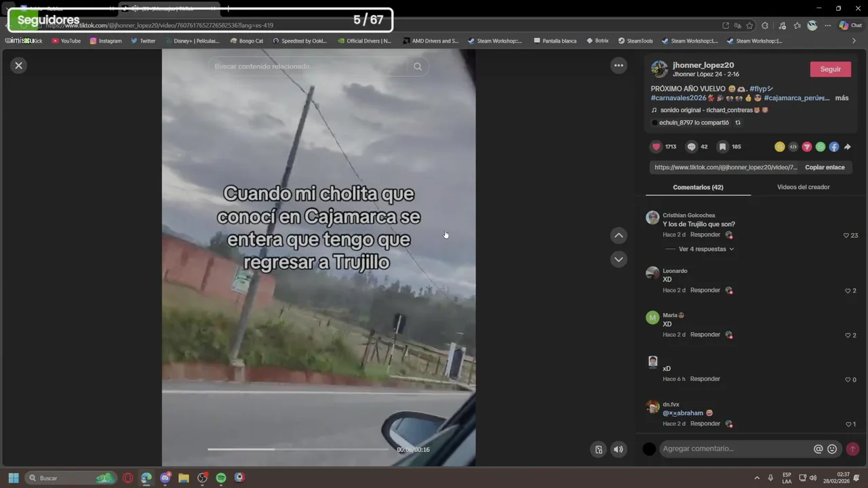Viewport: 868px width, 488px height.
Task: Open the video's three-dot options menu
Action: pos(618,65)
